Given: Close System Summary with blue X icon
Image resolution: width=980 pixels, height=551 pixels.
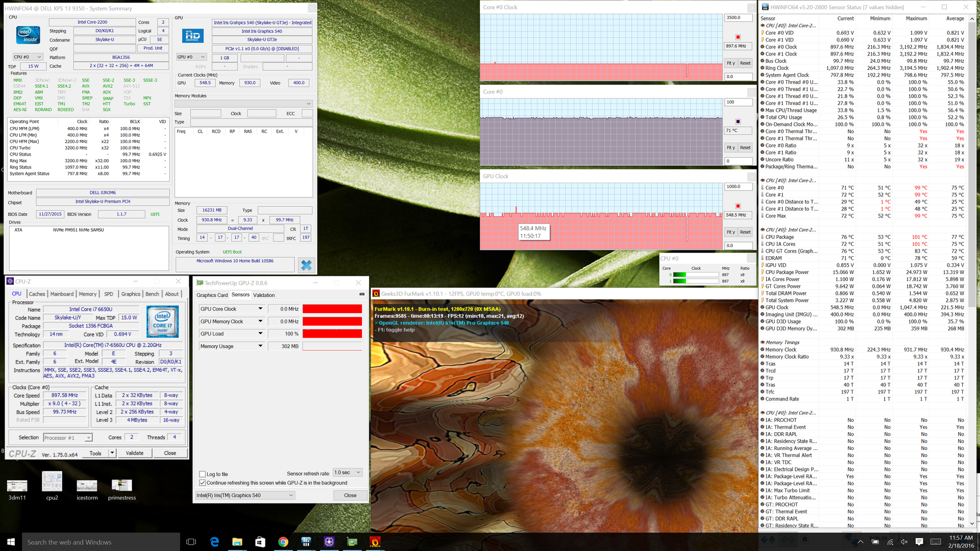Looking at the screenshot, I should click(x=306, y=265).
